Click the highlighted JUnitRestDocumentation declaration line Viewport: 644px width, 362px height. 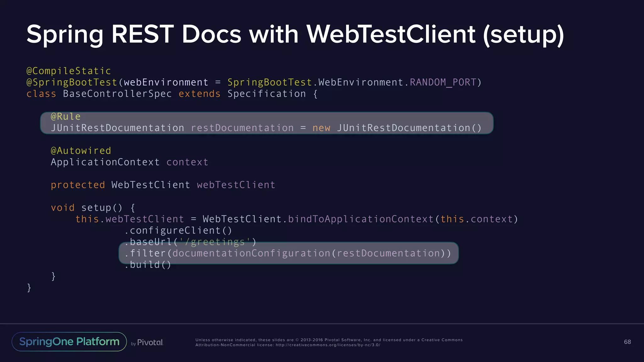coord(266,128)
